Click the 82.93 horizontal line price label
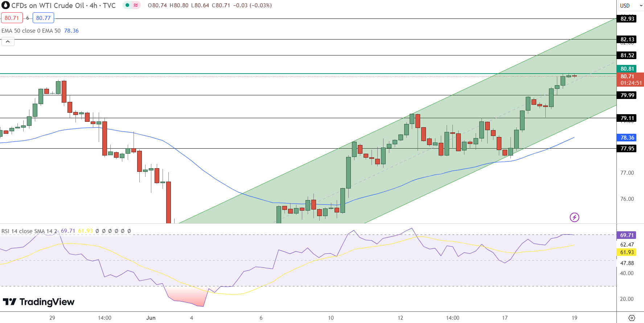The width and height of the screenshot is (644, 323). point(627,19)
